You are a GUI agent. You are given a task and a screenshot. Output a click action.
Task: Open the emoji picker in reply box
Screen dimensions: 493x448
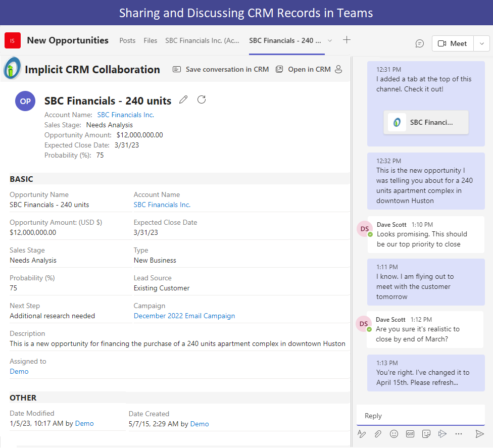click(x=394, y=434)
